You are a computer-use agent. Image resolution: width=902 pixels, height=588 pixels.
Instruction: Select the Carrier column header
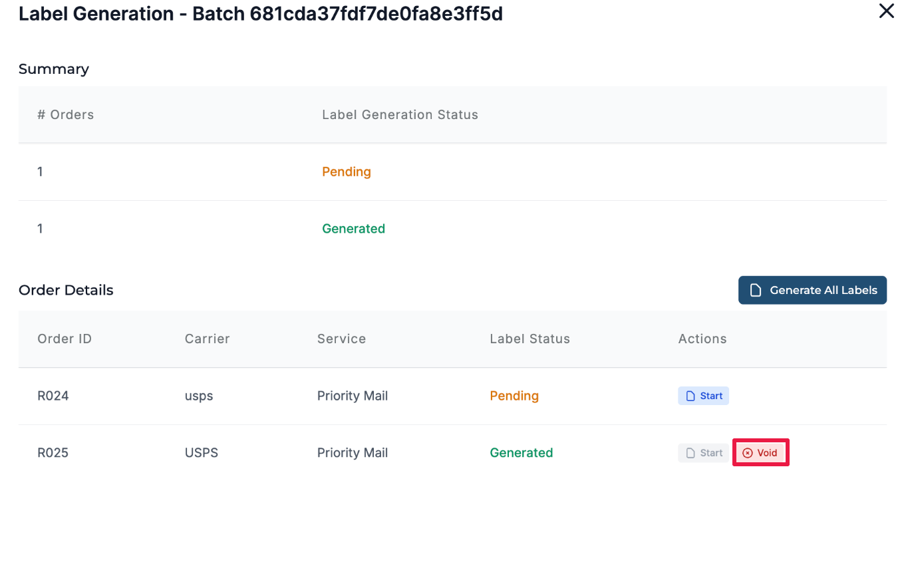[207, 339]
